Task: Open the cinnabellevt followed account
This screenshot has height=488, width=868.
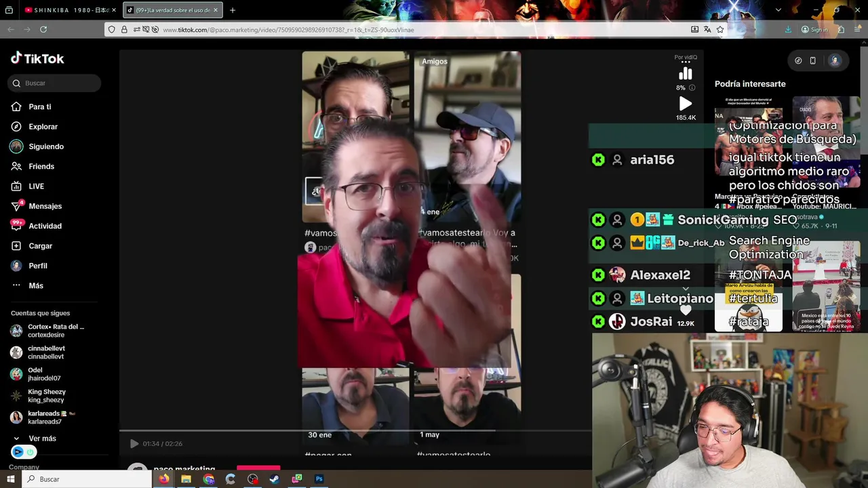Action: click(x=38, y=352)
